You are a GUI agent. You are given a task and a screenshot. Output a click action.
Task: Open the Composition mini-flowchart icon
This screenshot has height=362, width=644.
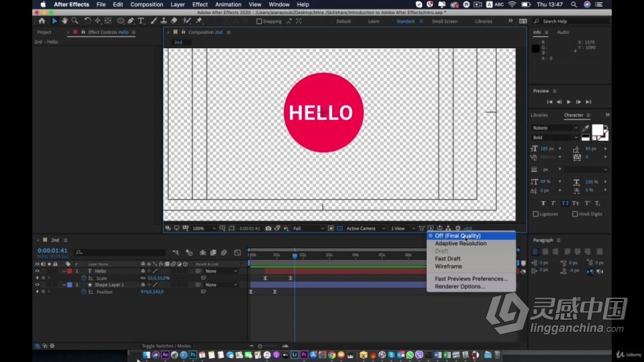pos(175,253)
